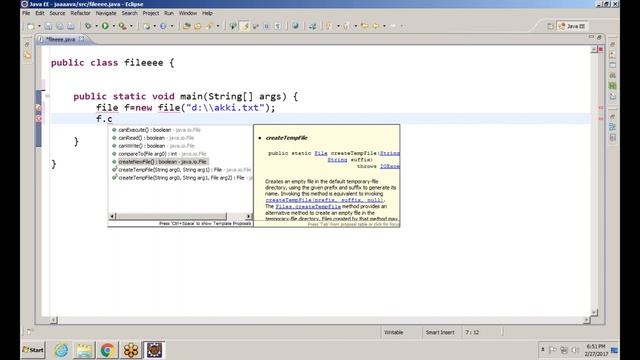The height and width of the screenshot is (360, 640).
Task: Open the Debug configurations dropdown arrow
Action: [x=96, y=26]
